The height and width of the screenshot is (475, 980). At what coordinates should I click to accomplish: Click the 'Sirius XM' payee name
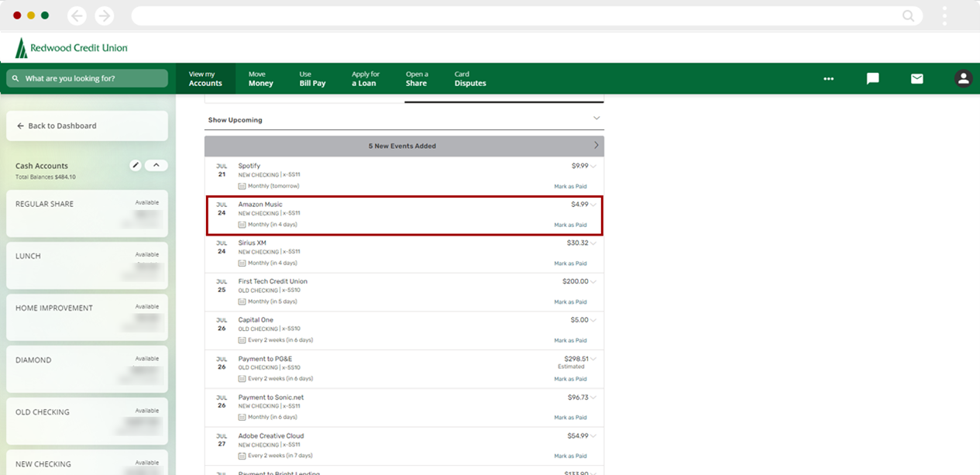click(253, 243)
